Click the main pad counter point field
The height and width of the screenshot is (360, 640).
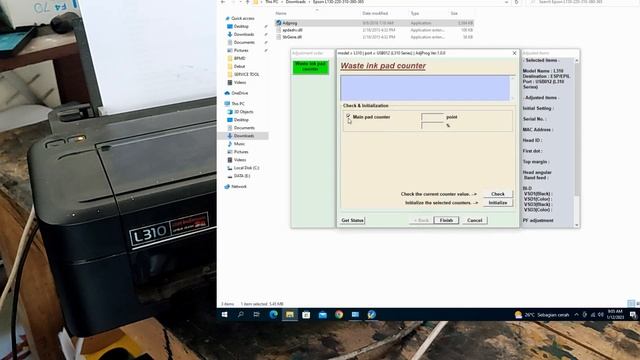[x=432, y=117]
